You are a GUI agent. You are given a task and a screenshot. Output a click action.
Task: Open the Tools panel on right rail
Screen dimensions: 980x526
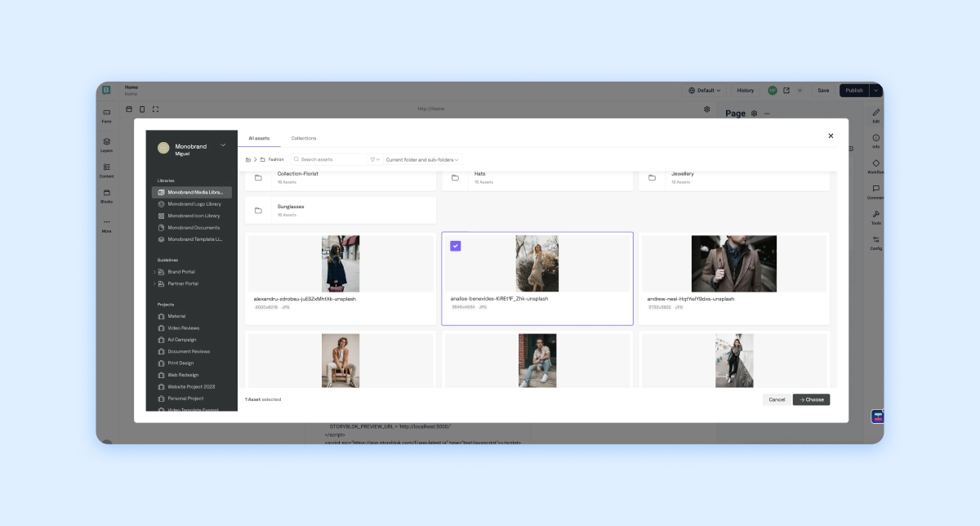click(x=875, y=217)
